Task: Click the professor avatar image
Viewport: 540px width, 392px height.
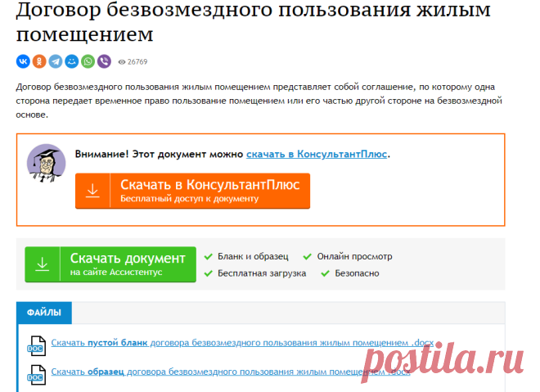Action: [47, 164]
